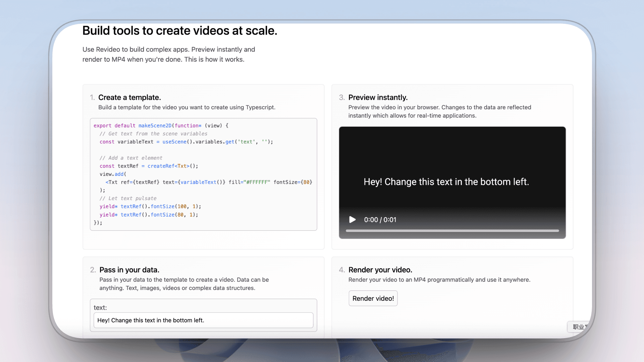Screen dimensions: 644x362
Task: Click the 'Use Revideo to build' intro paragraph
Action: point(169,54)
